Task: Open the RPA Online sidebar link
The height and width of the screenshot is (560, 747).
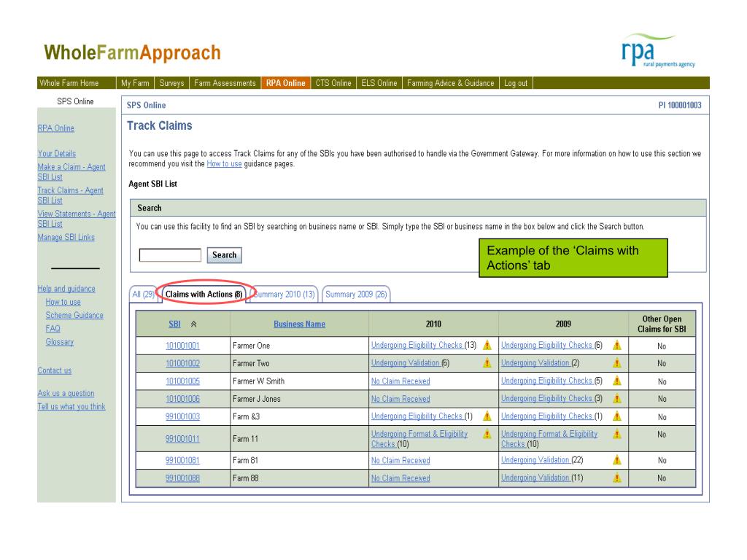Action: pyautogui.click(x=55, y=128)
